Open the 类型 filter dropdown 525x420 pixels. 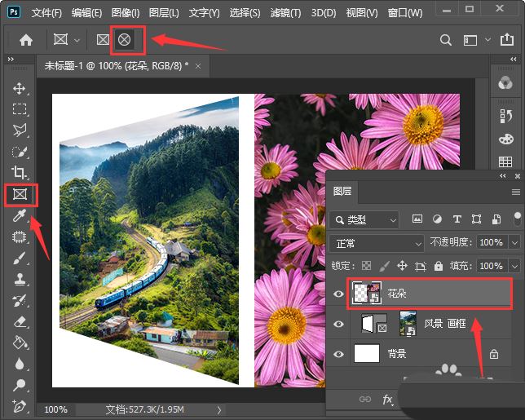(x=364, y=220)
